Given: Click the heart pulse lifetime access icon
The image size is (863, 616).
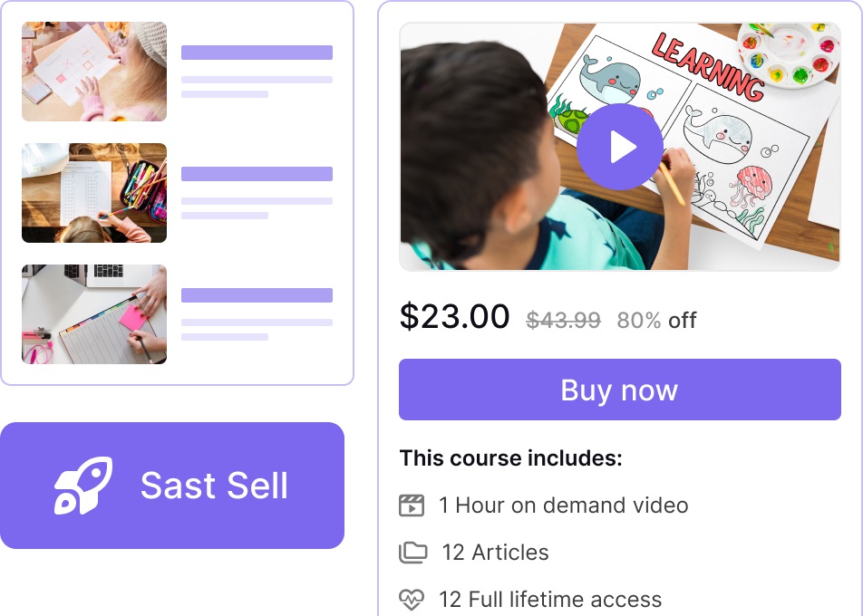Looking at the screenshot, I should click(x=412, y=600).
